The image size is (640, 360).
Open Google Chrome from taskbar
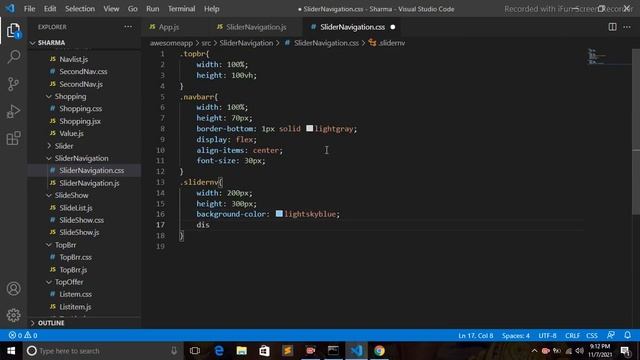pos(379,351)
